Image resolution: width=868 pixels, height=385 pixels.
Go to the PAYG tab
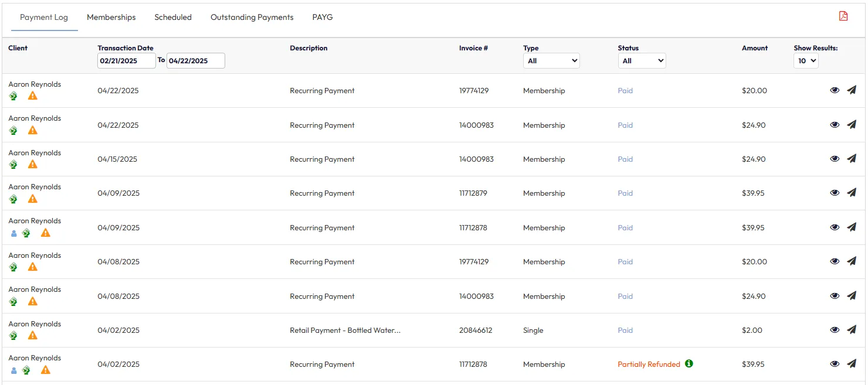coord(322,17)
